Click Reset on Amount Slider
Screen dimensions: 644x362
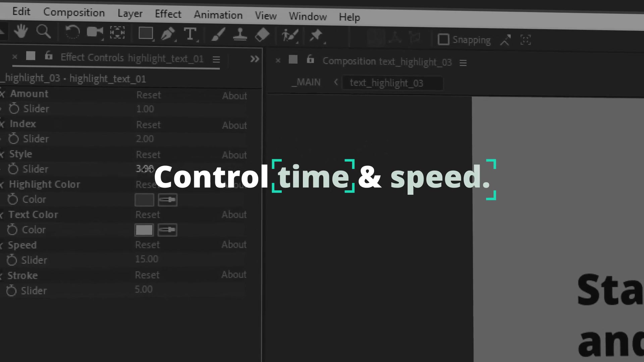pyautogui.click(x=149, y=95)
